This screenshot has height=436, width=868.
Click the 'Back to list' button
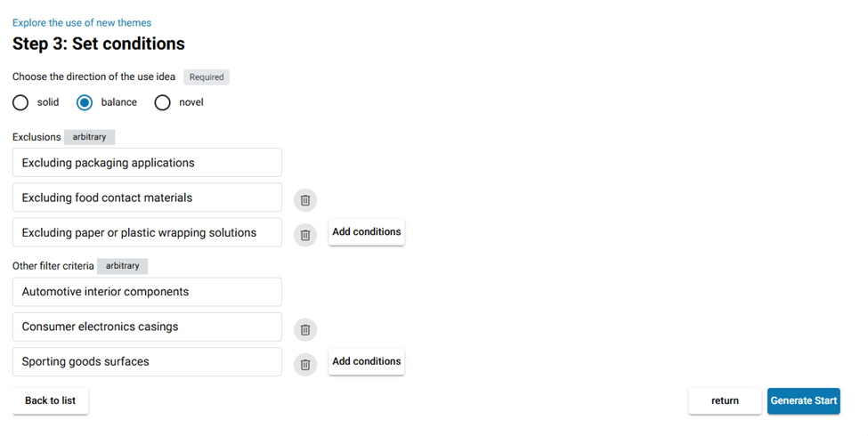tap(51, 400)
